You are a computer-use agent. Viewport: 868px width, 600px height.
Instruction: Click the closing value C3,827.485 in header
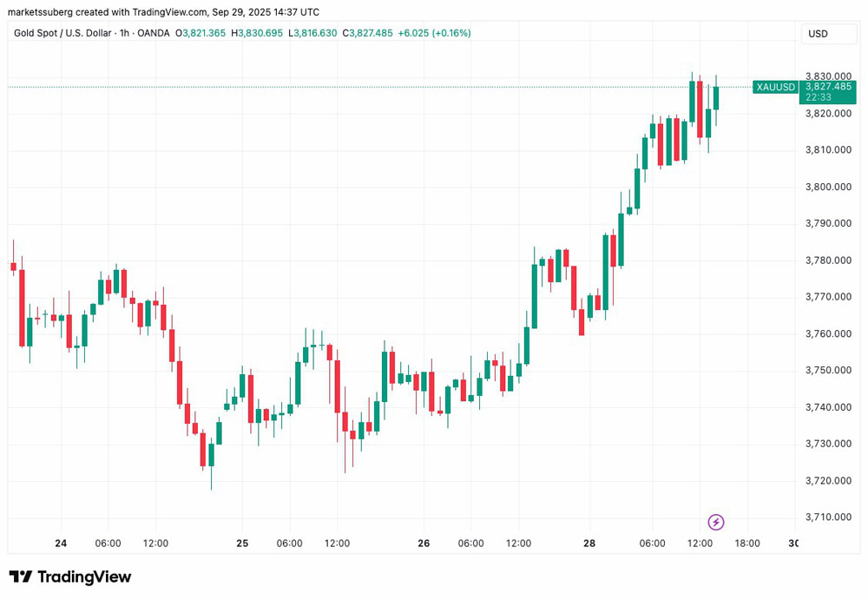(367, 33)
